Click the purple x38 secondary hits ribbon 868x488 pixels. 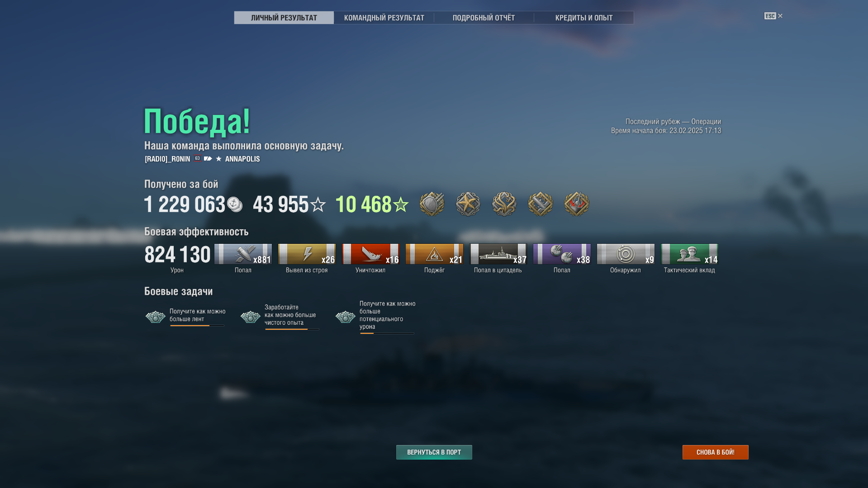click(562, 254)
